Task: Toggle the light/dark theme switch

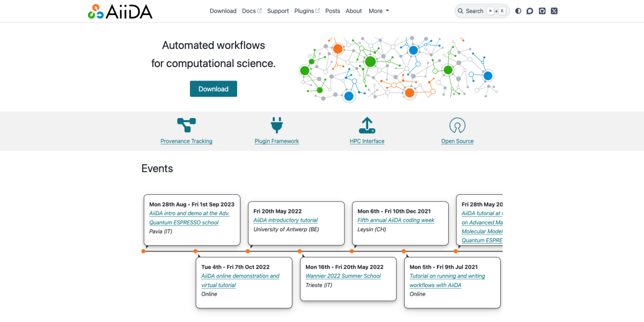Action: point(518,11)
